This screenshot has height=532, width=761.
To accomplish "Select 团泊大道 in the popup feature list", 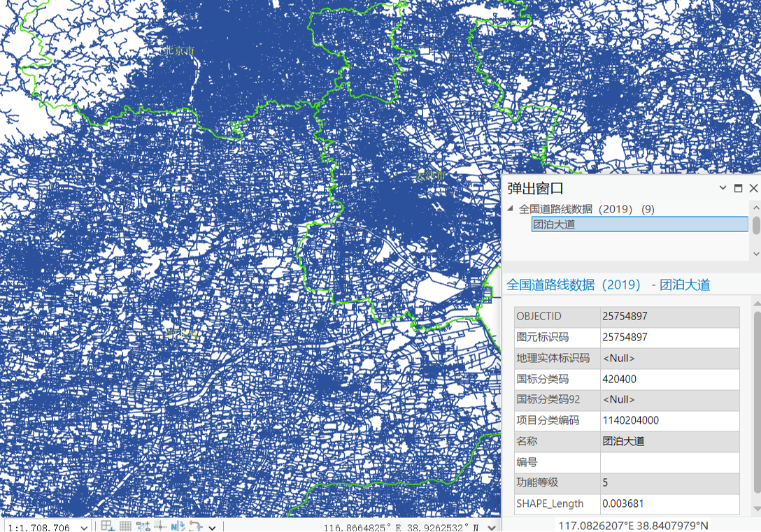I will coord(640,224).
